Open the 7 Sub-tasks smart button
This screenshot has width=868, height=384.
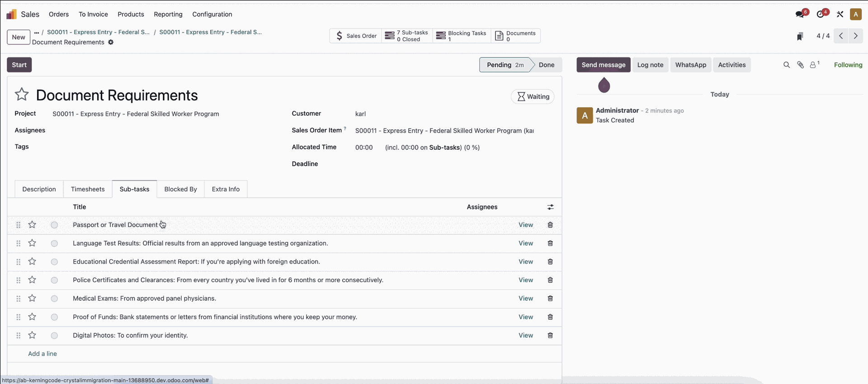(x=407, y=36)
